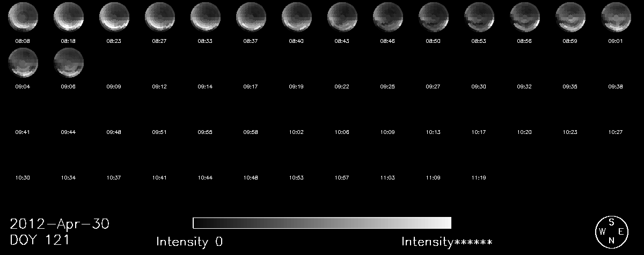Select the 2012-Apr-30 date text
644x255 pixels.
(x=60, y=223)
